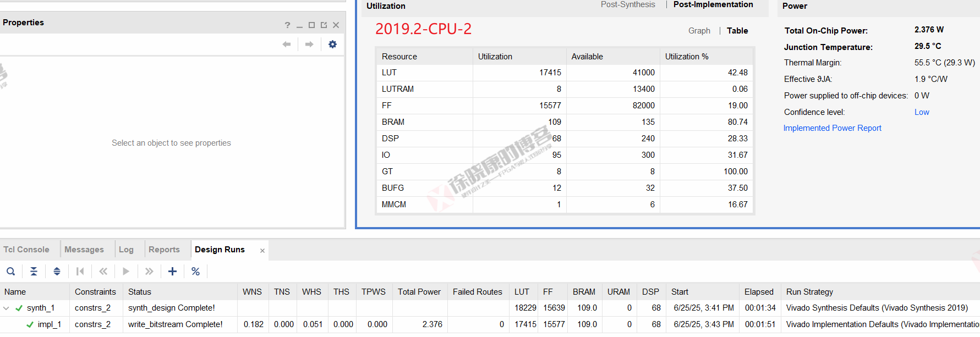Open Properties panel settings gear
The image size is (980, 337).
(332, 45)
